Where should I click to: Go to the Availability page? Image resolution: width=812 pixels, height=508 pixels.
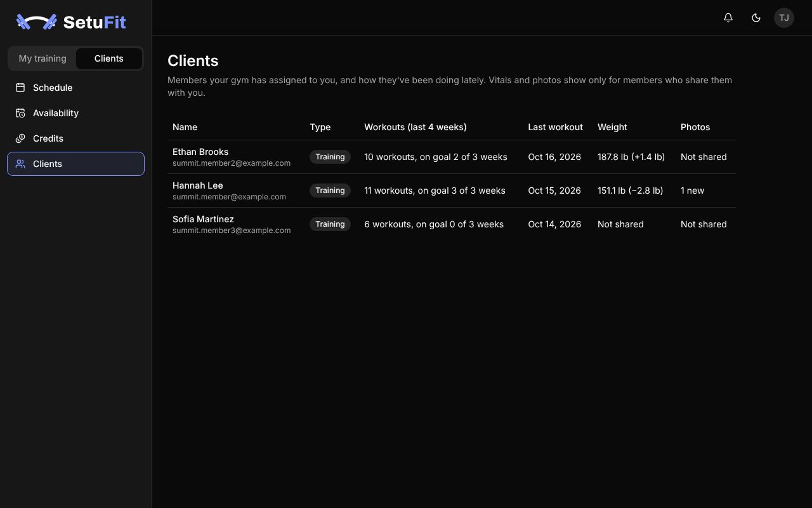pyautogui.click(x=75, y=113)
